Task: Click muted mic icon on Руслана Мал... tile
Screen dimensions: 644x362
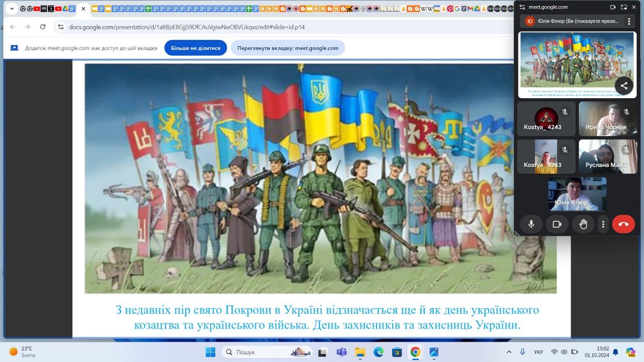Action: coord(627,150)
